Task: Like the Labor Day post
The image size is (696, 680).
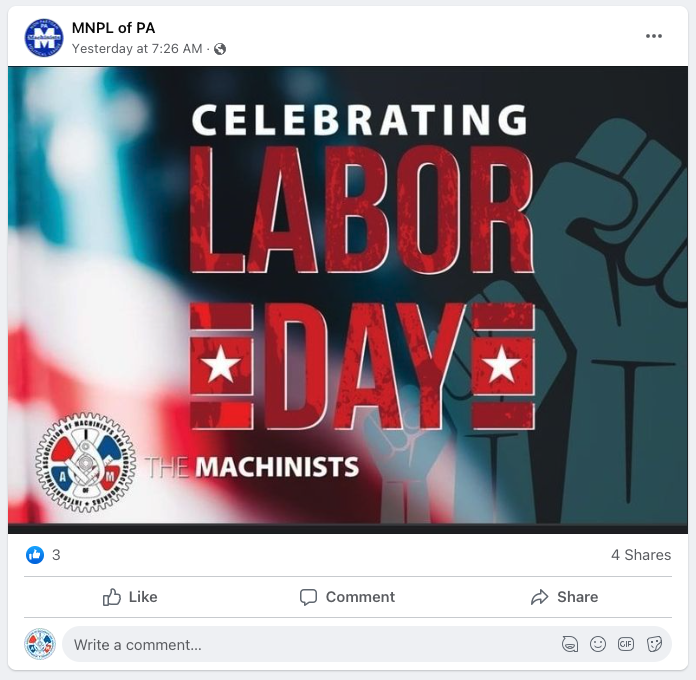Action: coord(130,597)
